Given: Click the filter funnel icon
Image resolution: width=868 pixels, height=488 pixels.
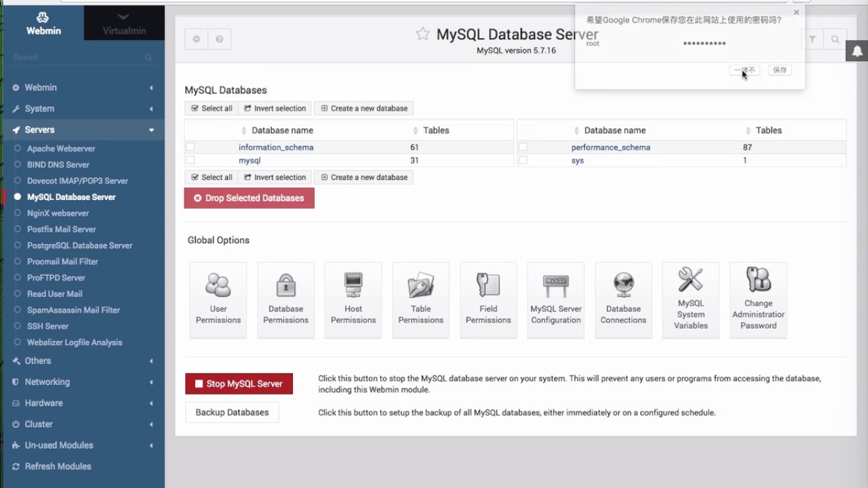Looking at the screenshot, I should tap(812, 39).
